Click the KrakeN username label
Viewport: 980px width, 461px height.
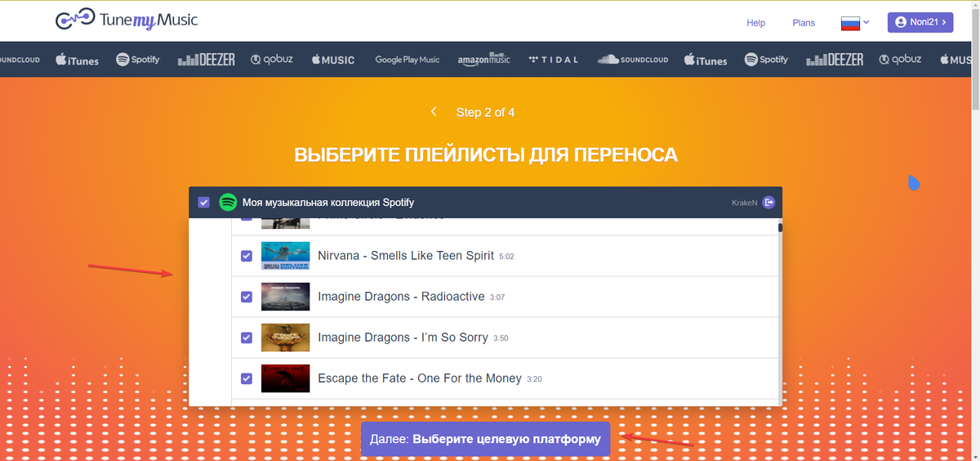pos(745,203)
